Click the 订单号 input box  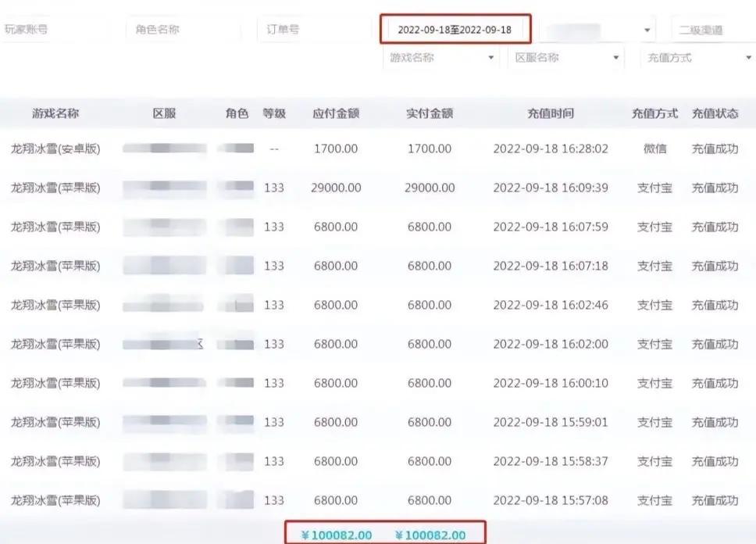point(312,30)
